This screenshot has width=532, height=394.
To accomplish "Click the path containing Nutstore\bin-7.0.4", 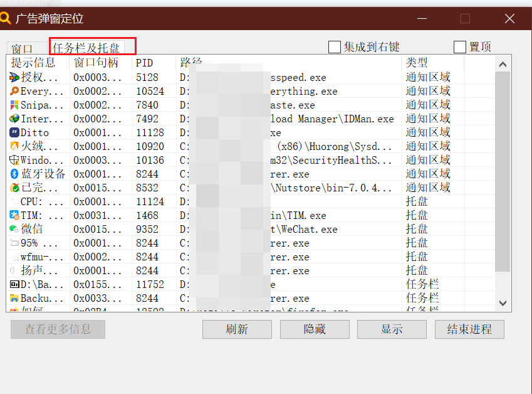I will click(x=331, y=188).
